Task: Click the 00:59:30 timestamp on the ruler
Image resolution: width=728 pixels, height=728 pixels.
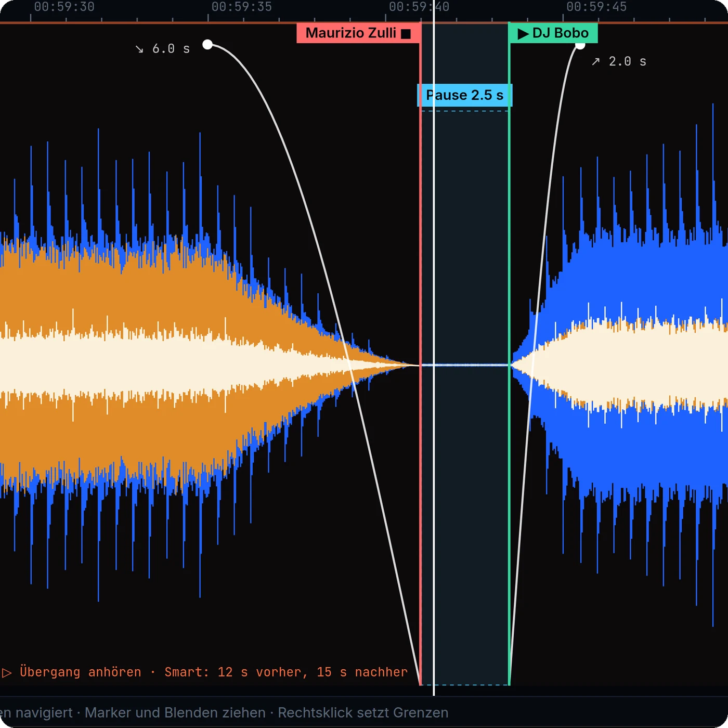Action: pyautogui.click(x=64, y=7)
